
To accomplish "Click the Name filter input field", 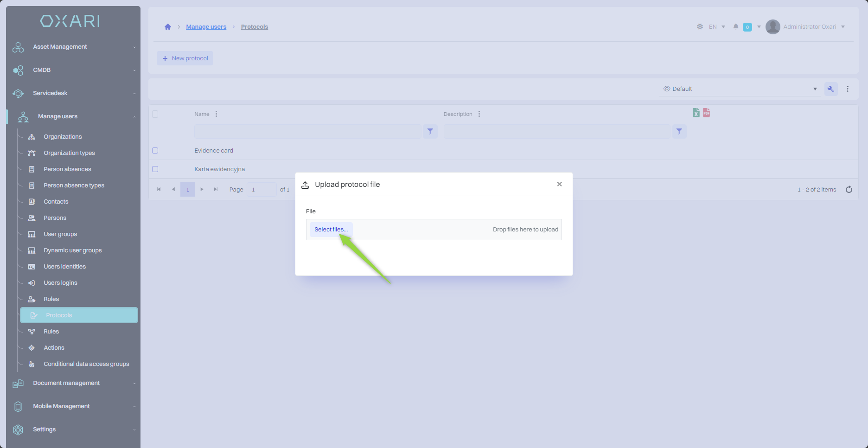I will click(x=307, y=132).
